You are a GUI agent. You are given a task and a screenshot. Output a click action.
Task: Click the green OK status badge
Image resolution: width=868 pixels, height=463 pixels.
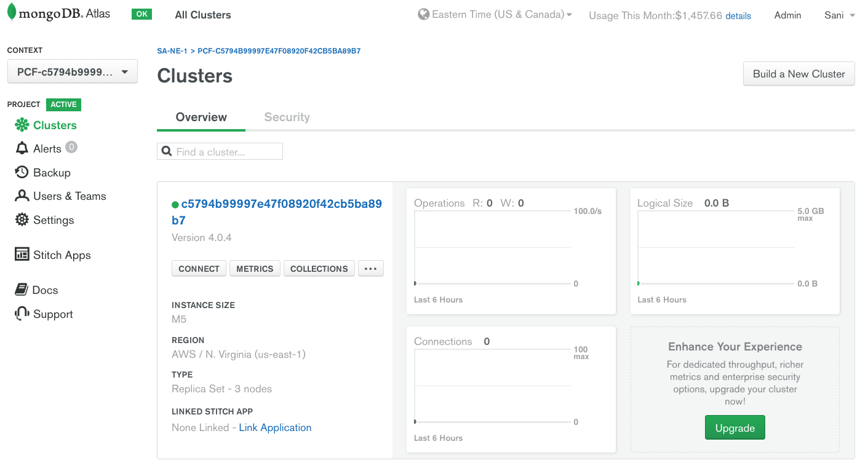pyautogui.click(x=141, y=14)
